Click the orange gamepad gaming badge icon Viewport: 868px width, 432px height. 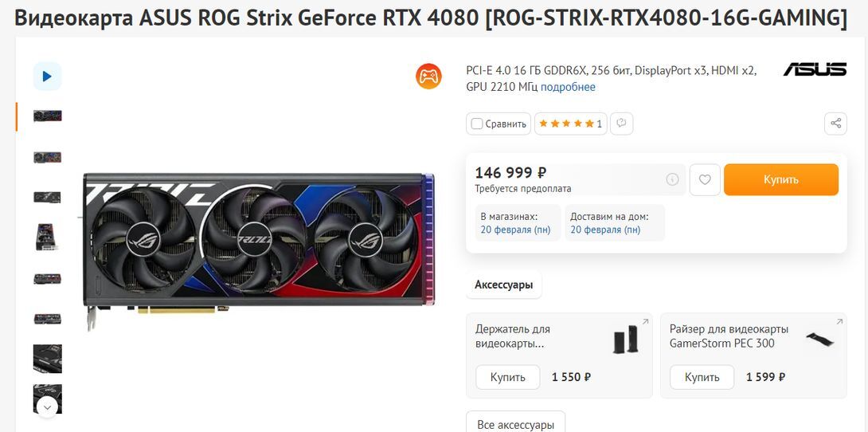point(428,77)
